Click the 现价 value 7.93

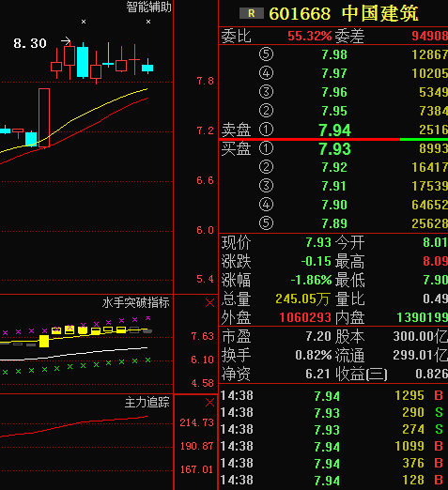pos(318,242)
